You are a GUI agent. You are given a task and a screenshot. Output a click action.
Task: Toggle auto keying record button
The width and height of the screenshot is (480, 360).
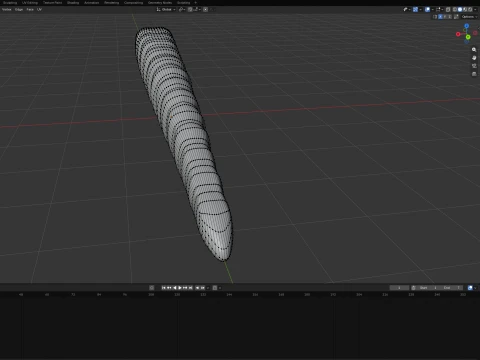pos(152,288)
